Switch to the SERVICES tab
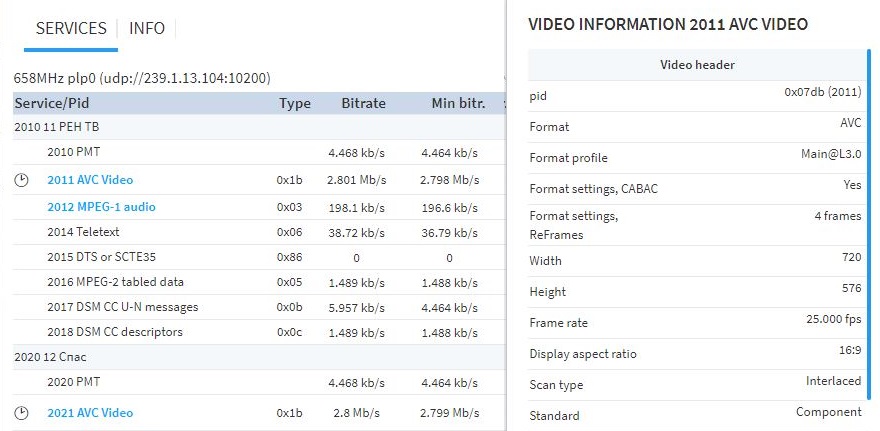880x431 pixels. (71, 28)
